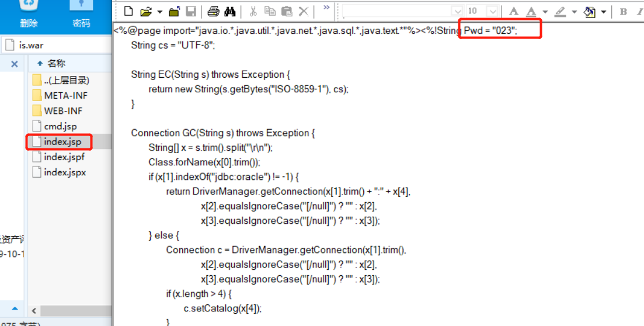Click the file list's left scroll arrow

pyautogui.click(x=34, y=311)
